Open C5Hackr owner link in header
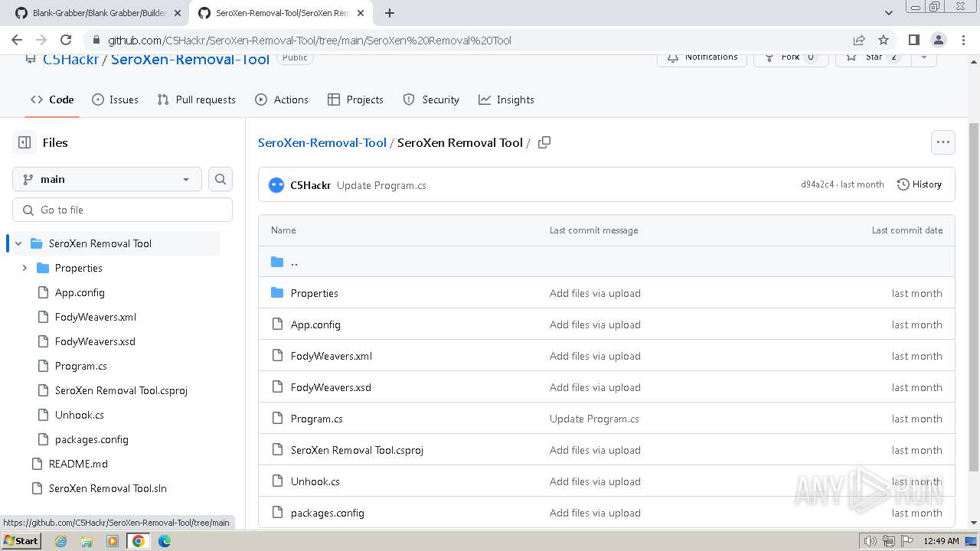Viewport: 980px width, 551px height. [71, 59]
